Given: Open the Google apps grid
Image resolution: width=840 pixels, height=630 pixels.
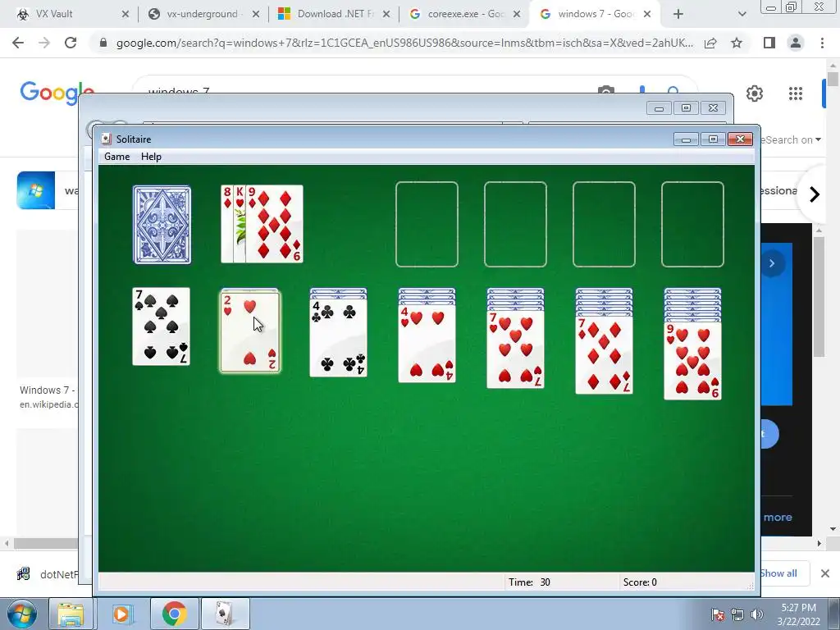Looking at the screenshot, I should point(796,94).
